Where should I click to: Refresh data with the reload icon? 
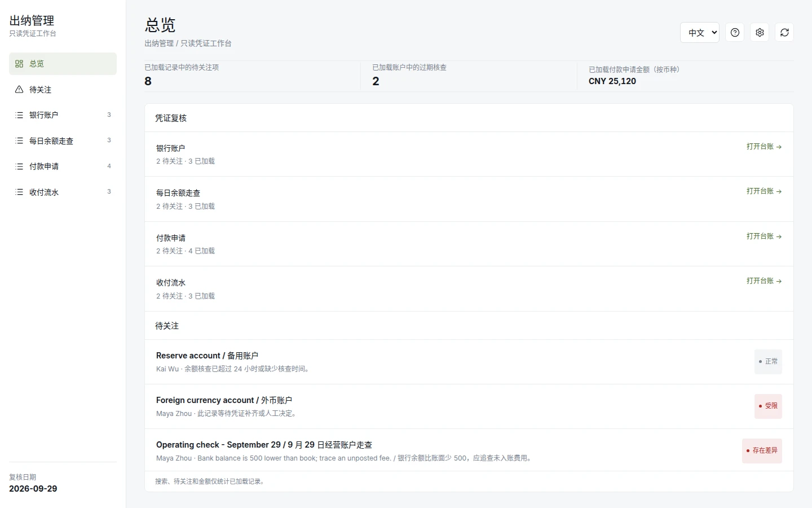click(784, 33)
